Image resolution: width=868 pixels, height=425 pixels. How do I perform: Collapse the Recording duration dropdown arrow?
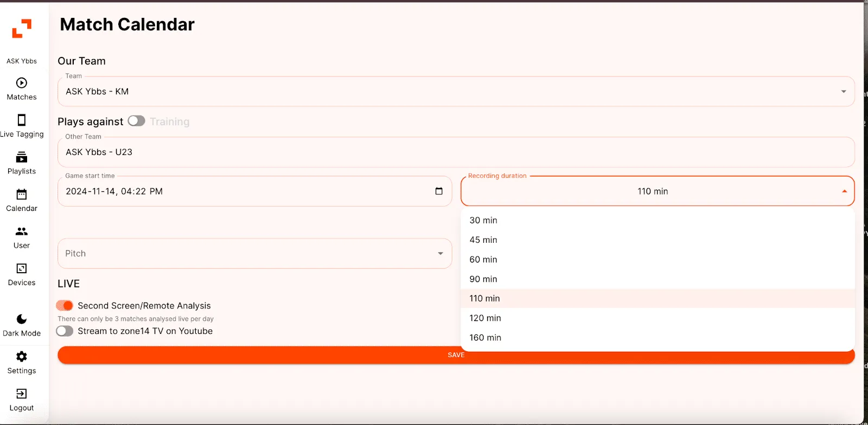pos(844,191)
